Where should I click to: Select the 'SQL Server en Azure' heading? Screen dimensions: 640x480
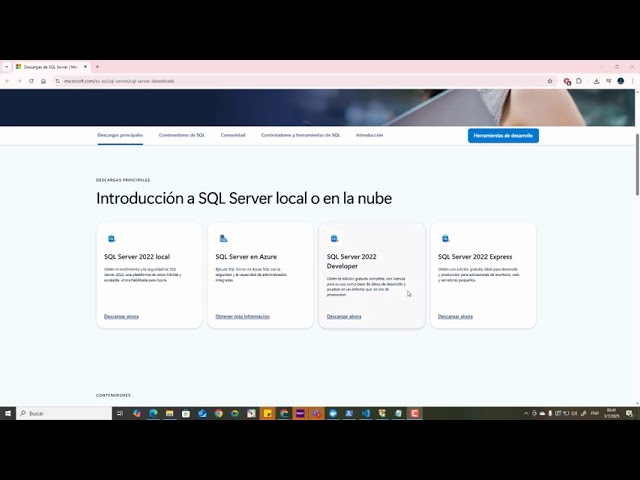246,257
